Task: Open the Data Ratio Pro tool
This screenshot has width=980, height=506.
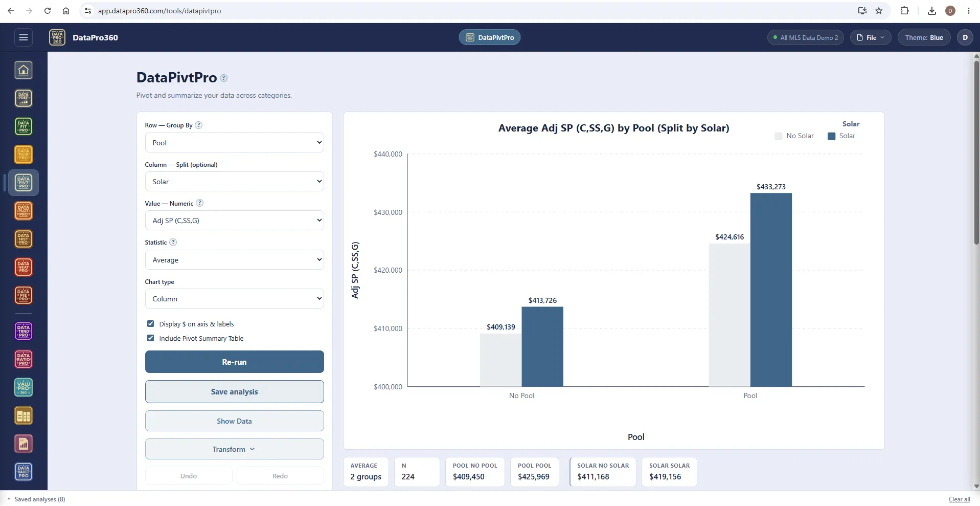Action: pyautogui.click(x=24, y=360)
